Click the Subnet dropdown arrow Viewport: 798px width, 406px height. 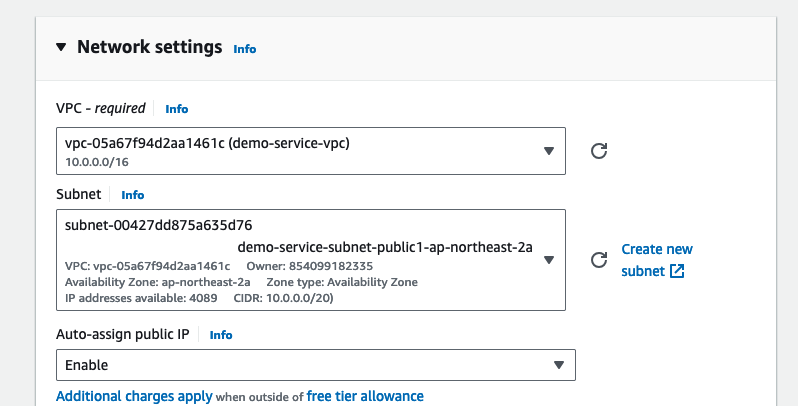point(548,260)
